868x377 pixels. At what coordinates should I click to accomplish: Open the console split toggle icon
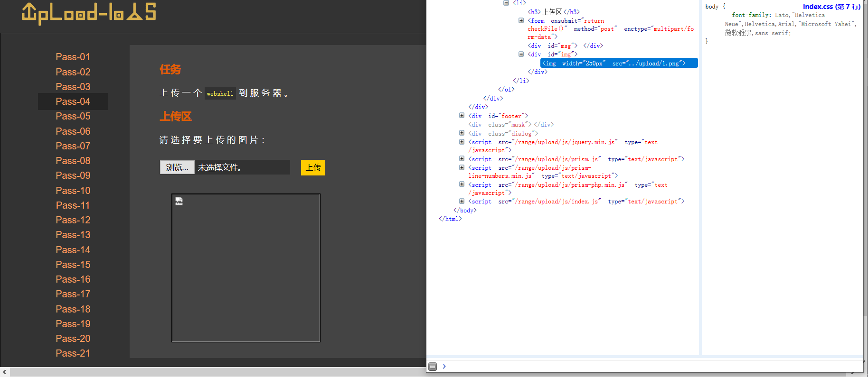coord(433,366)
